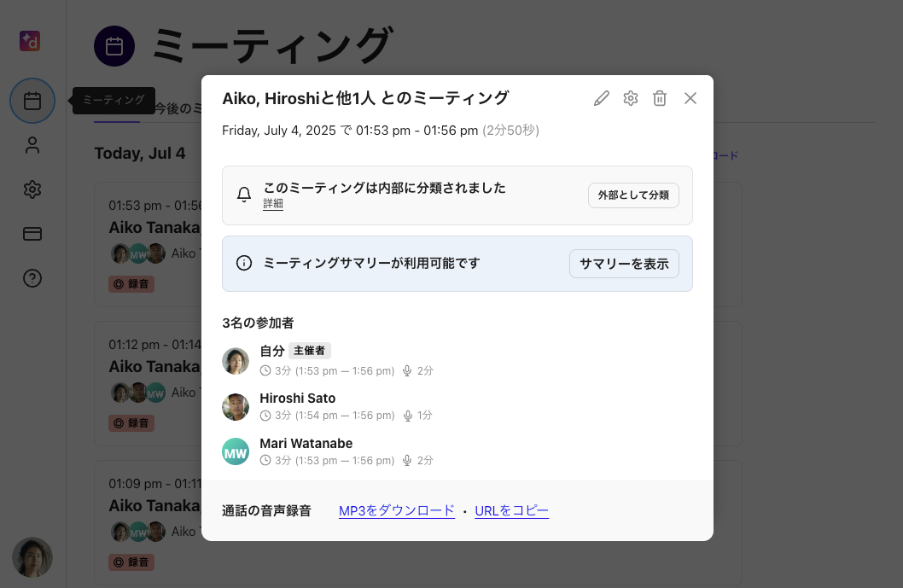This screenshot has width=903, height=588.
Task: Click サマリーを表示 button
Action: pyautogui.click(x=624, y=264)
